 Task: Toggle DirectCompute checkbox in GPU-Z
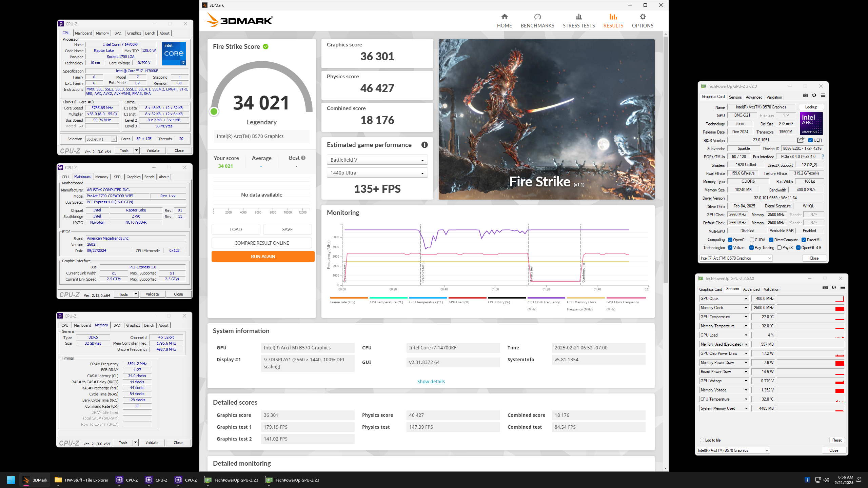pyautogui.click(x=771, y=240)
